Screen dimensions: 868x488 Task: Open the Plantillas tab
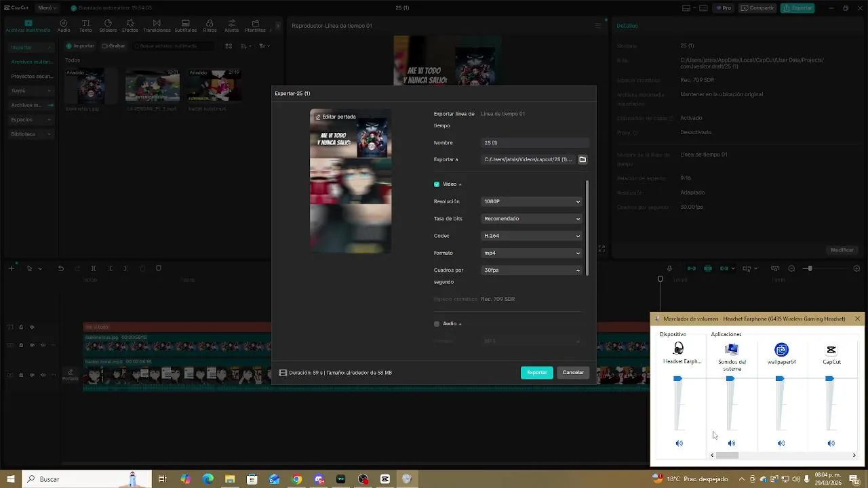(255, 26)
